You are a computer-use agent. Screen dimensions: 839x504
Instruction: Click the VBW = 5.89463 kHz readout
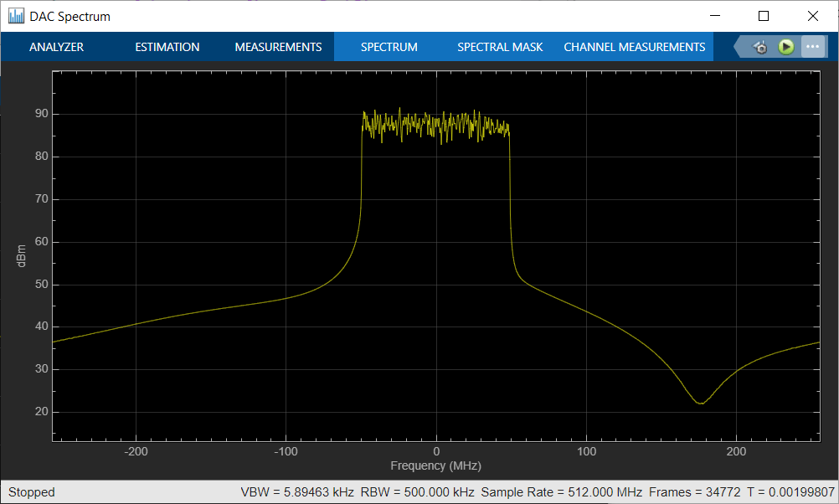coord(297,491)
